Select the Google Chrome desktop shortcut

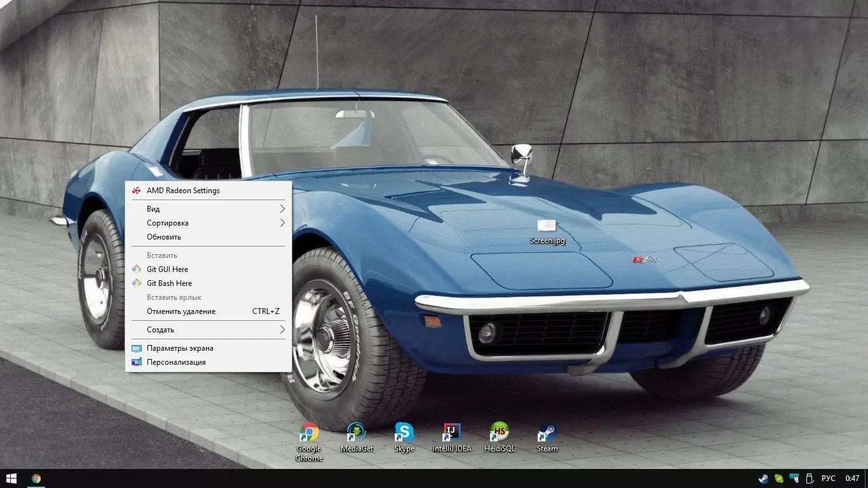[309, 442]
